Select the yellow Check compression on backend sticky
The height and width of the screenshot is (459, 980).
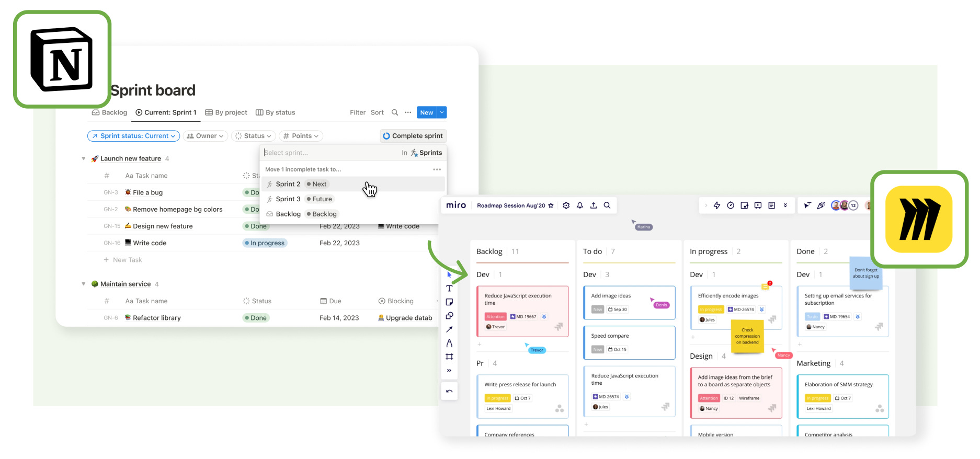click(747, 336)
